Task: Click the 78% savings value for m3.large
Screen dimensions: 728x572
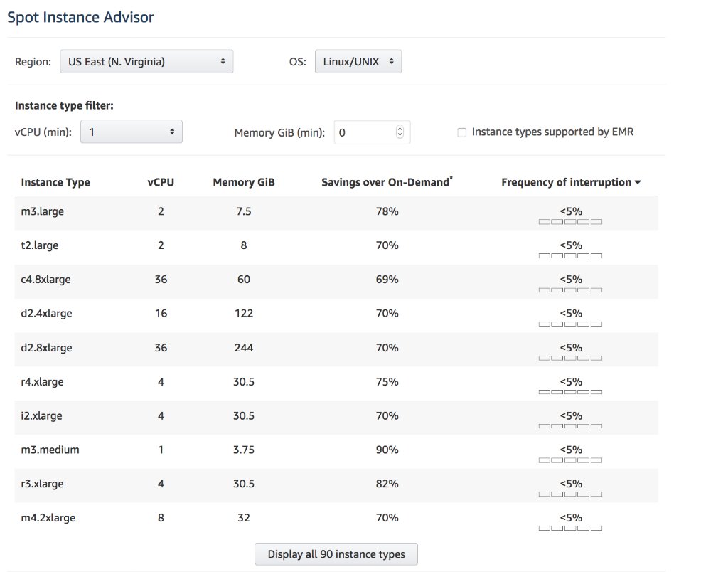Action: tap(387, 211)
